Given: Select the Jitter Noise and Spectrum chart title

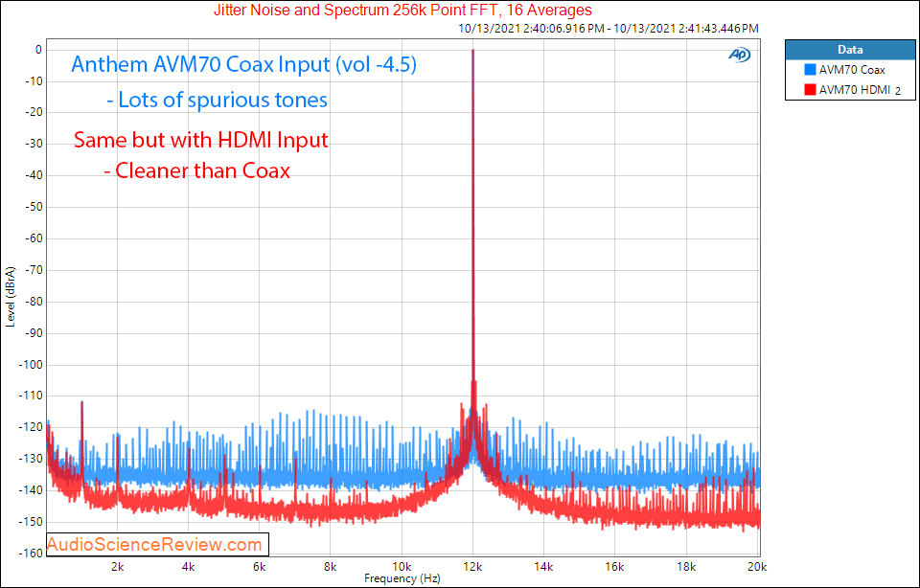Looking at the screenshot, I should (402, 10).
